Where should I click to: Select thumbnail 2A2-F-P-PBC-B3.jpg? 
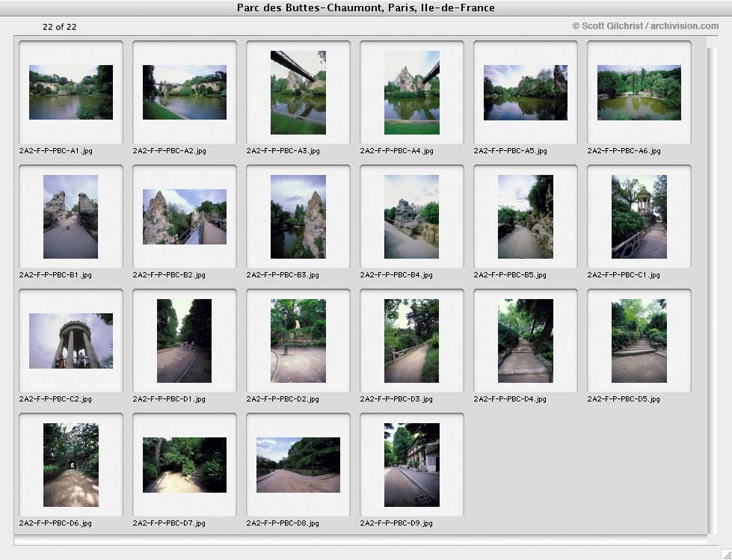pos(298,217)
